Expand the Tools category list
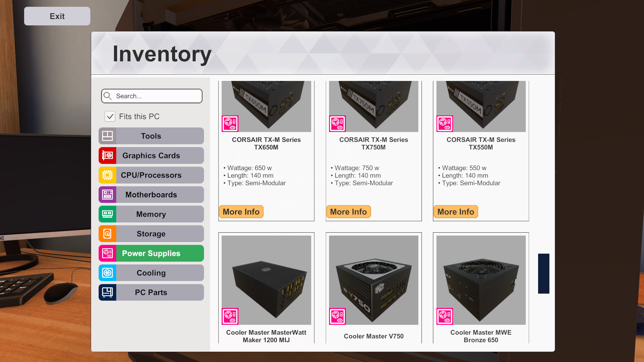This screenshot has width=644, height=362. click(151, 136)
